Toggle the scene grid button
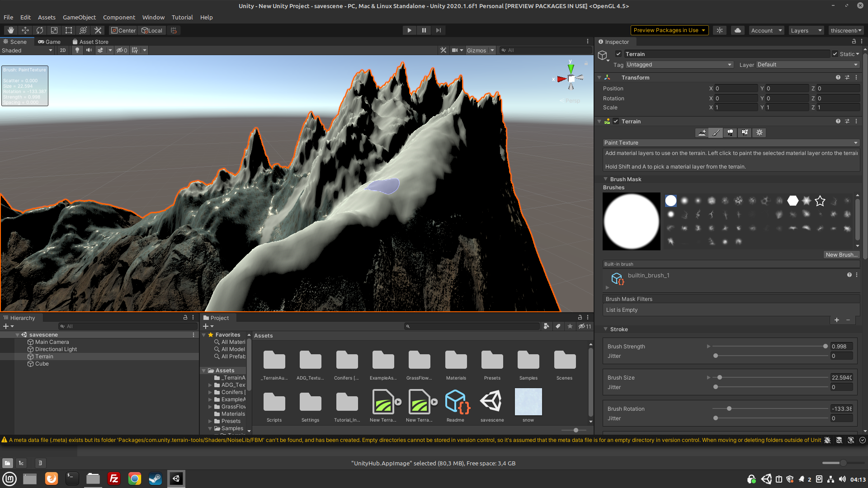868x488 pixels. (x=135, y=50)
